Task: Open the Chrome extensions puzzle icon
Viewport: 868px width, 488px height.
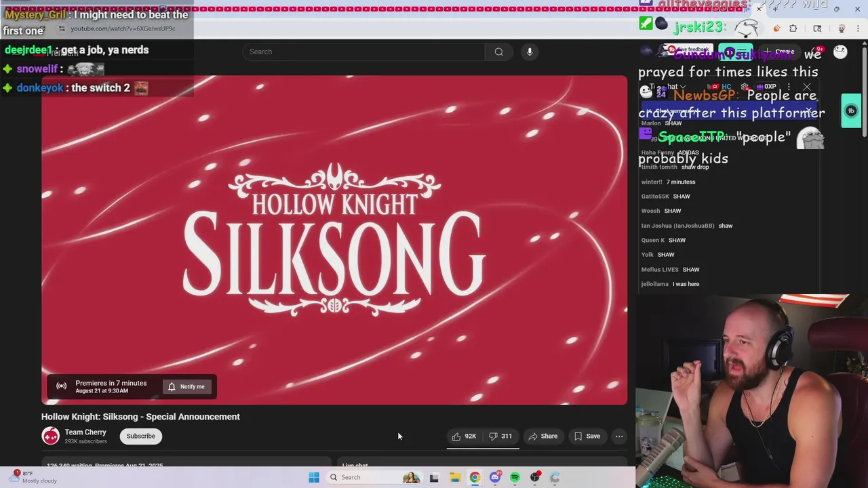Action: [x=793, y=28]
